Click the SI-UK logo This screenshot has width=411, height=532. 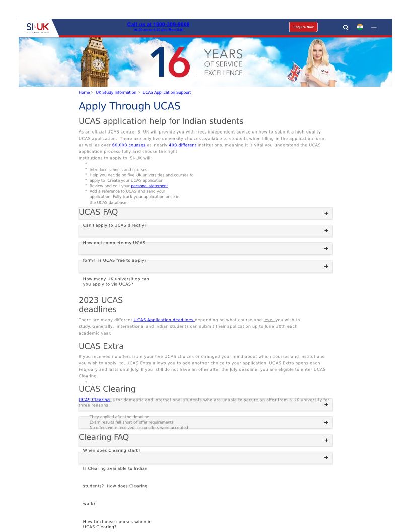tap(38, 27)
